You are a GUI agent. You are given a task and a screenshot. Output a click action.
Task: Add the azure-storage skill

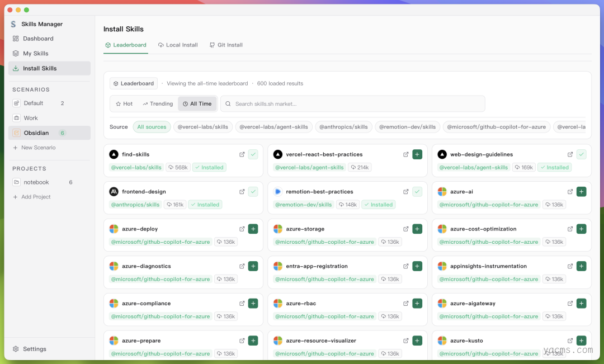417,229
